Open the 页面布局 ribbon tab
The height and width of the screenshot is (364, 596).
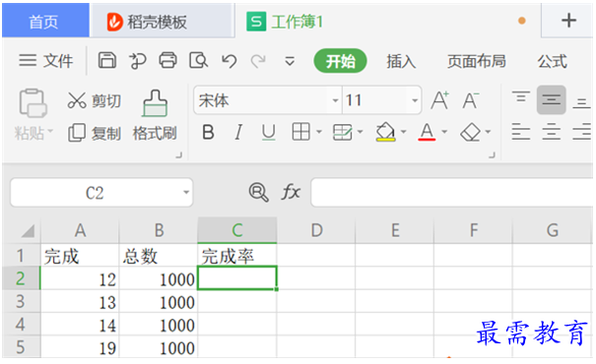[x=476, y=61]
